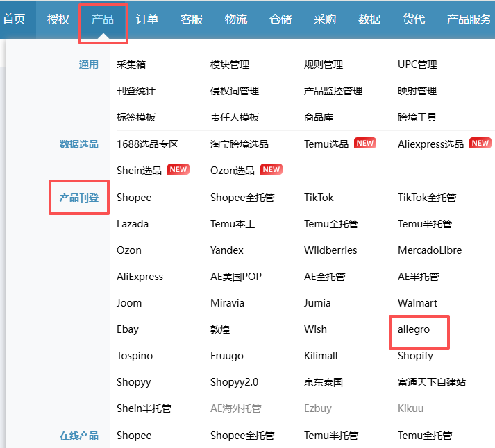Select TikTok全托管 listing option

coord(427,198)
